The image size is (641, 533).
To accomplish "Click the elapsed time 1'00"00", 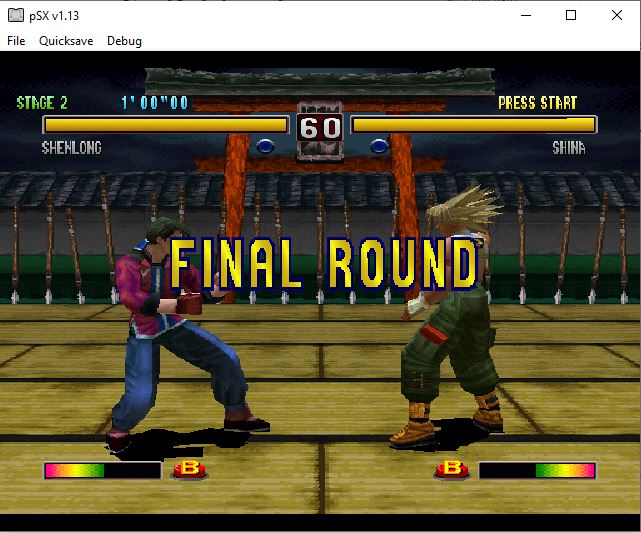I will pyautogui.click(x=155, y=103).
